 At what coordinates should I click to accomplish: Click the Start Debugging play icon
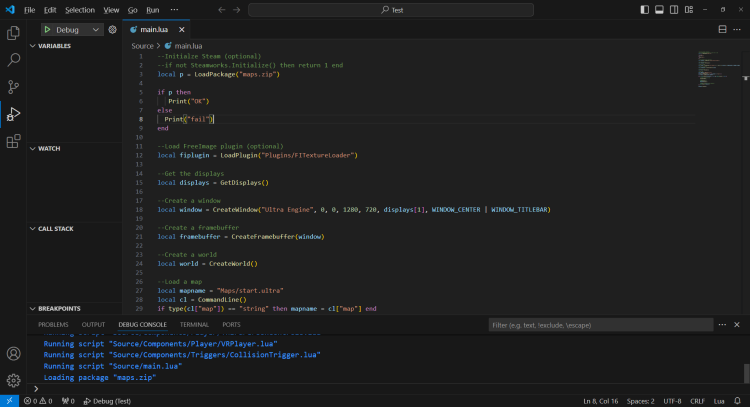(x=46, y=30)
